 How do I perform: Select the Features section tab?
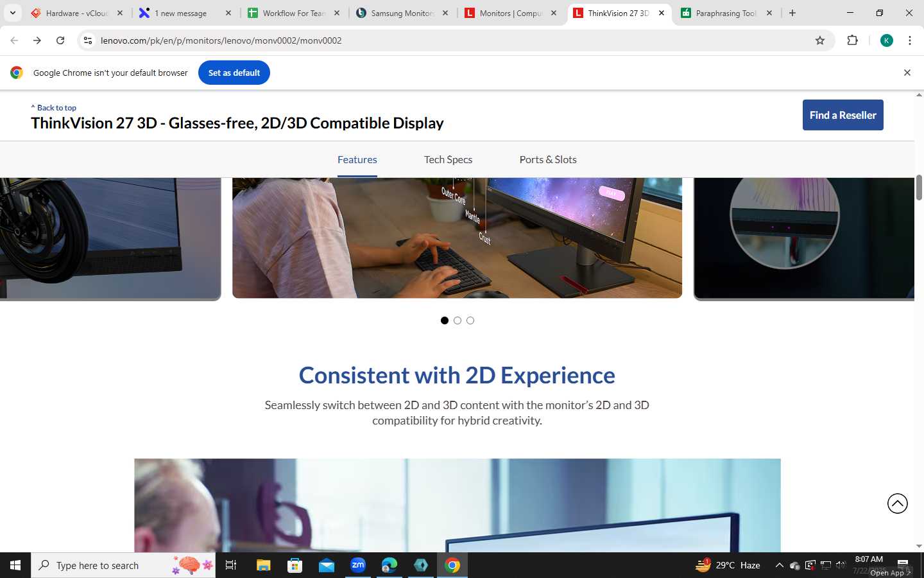[x=357, y=159]
